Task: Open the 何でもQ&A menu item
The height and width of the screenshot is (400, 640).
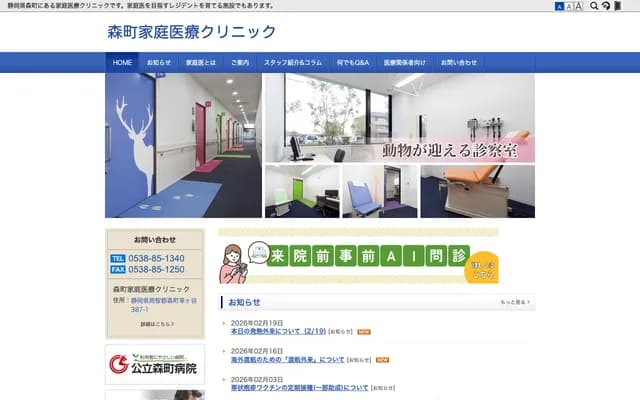Action: (x=353, y=62)
